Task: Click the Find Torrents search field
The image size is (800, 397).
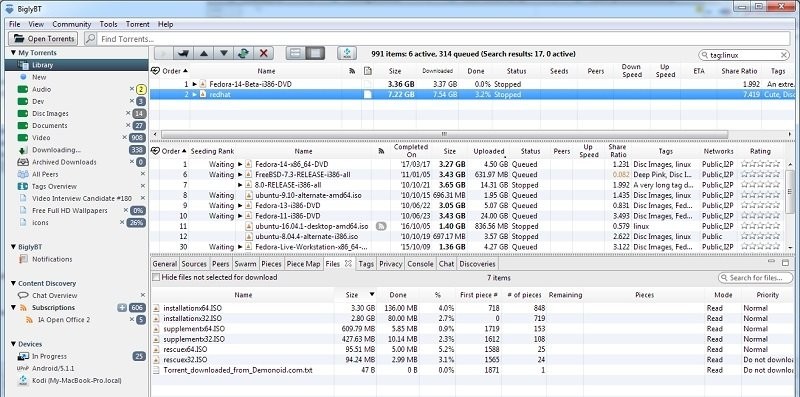Action: (444, 39)
